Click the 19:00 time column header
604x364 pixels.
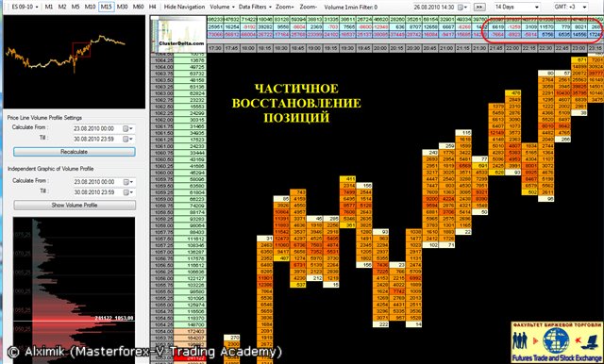pos(314,48)
